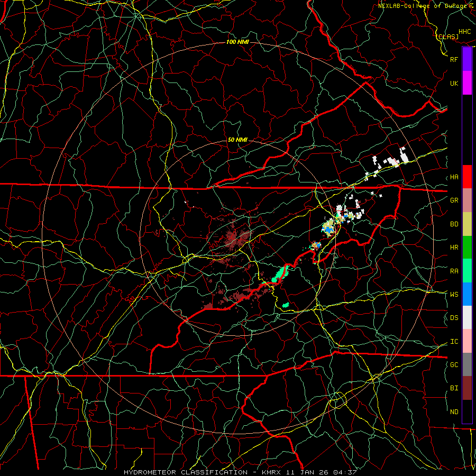The height and width of the screenshot is (476, 476).
Task: Click the WS legend label
Action: pyautogui.click(x=454, y=294)
